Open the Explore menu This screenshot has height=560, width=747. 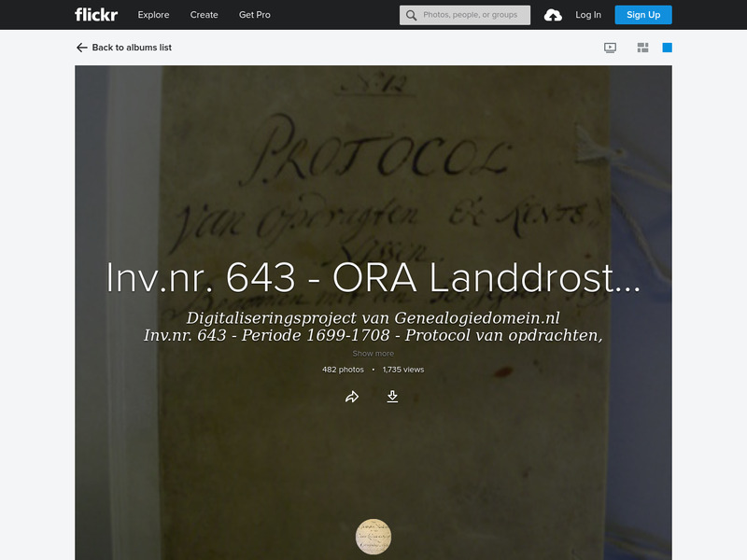(x=153, y=15)
